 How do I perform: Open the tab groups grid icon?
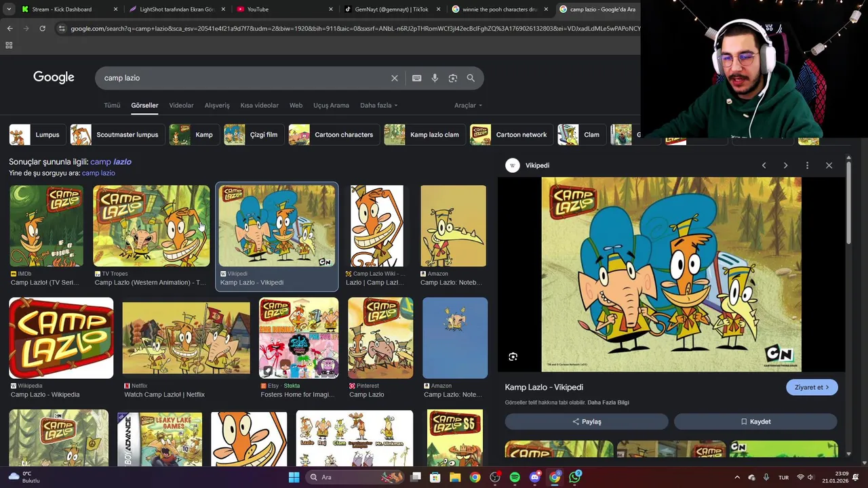[x=9, y=45]
